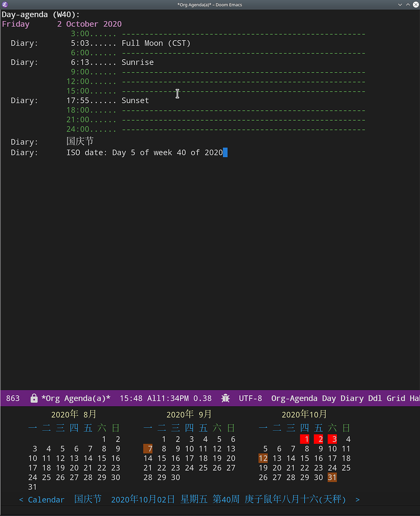Screen dimensions: 420x516
Task: Click the UTF-8 encoding indicator
Action: coord(250,398)
